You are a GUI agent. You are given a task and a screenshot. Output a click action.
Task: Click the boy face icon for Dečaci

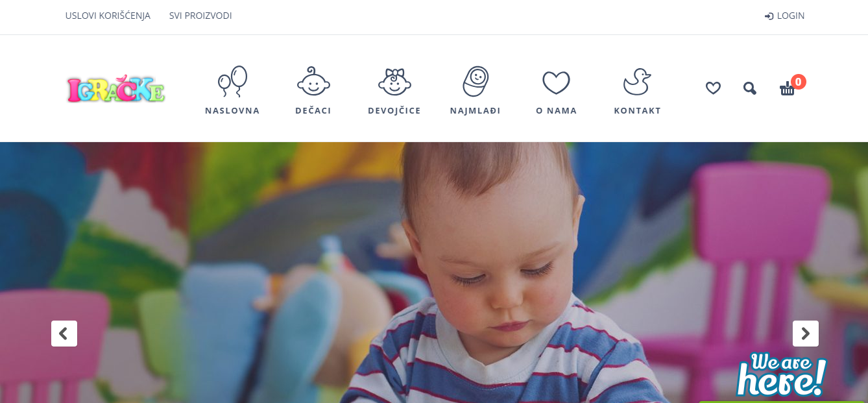coord(313,82)
